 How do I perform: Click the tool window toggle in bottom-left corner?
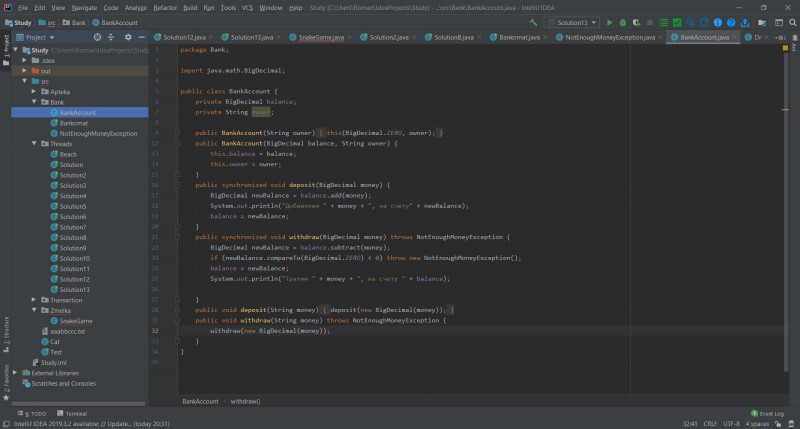tap(6, 424)
